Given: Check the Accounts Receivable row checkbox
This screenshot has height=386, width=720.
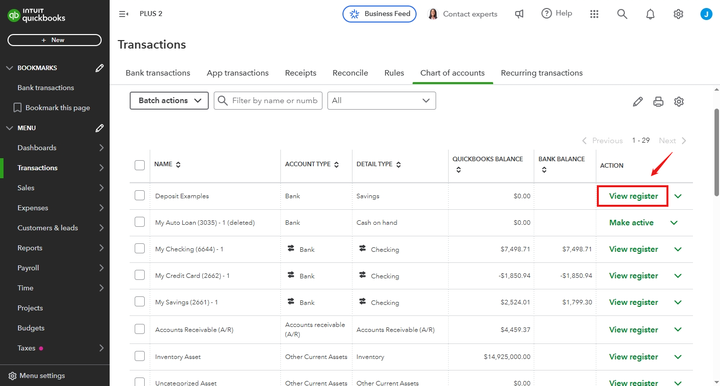Looking at the screenshot, I should [x=140, y=329].
